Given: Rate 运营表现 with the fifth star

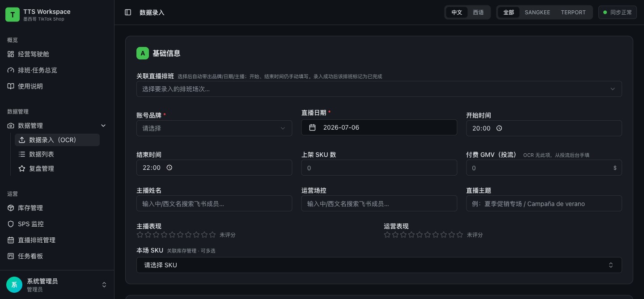Looking at the screenshot, I should tap(419, 235).
